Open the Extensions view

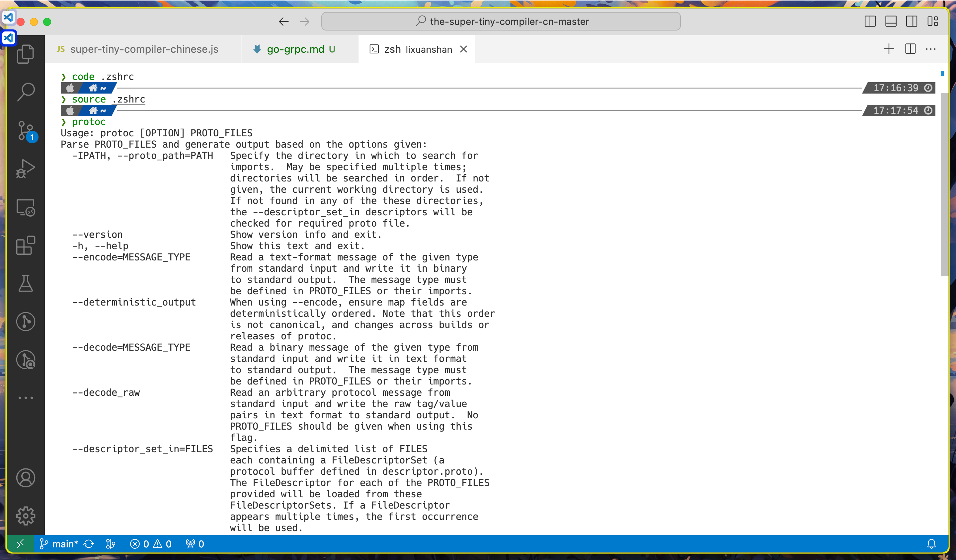[x=26, y=245]
